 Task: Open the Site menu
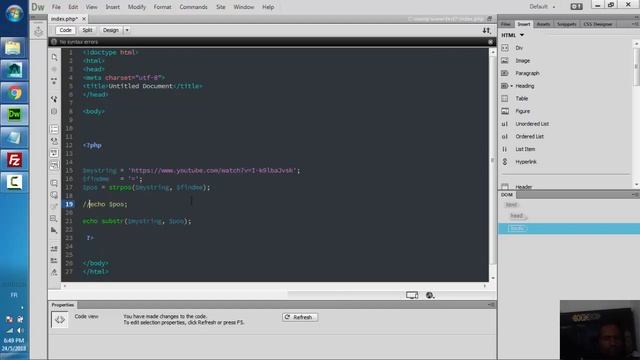[220, 7]
